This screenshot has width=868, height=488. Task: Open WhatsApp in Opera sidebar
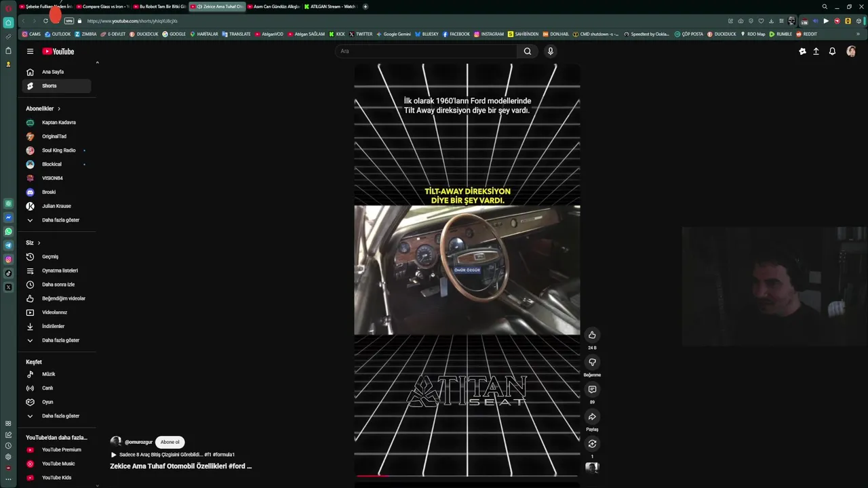click(x=8, y=231)
